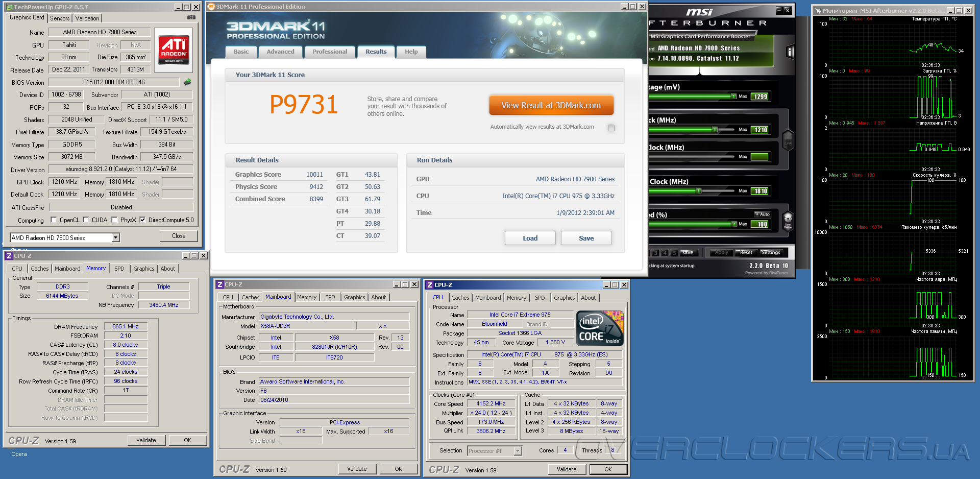The height and width of the screenshot is (479, 980).
Task: Click the core clock Max value field 1210
Action: [760, 130]
